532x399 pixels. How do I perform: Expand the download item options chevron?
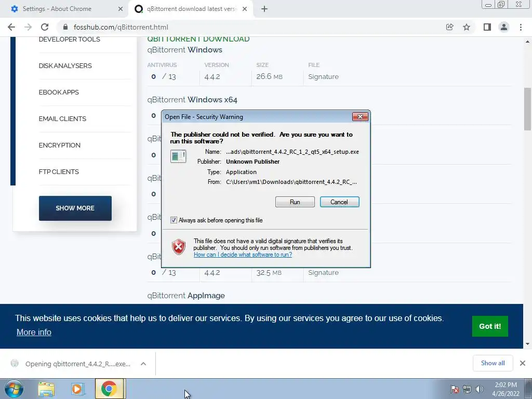[143, 364]
